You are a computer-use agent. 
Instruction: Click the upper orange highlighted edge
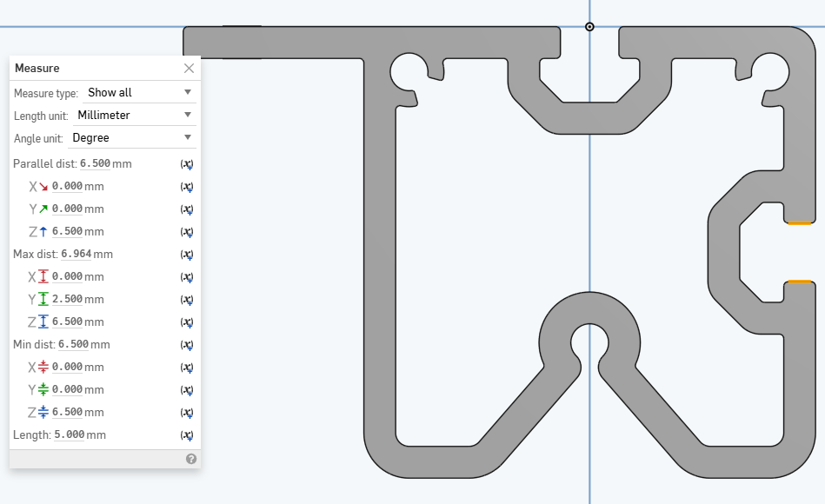[799, 223]
